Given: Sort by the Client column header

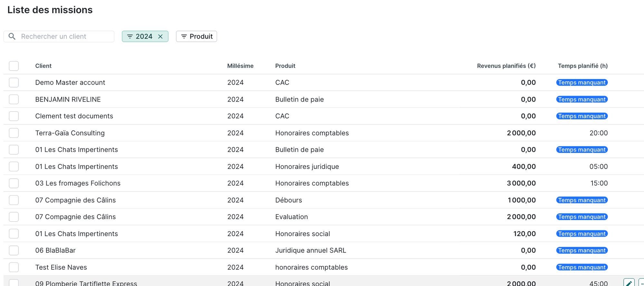Looking at the screenshot, I should [43, 66].
